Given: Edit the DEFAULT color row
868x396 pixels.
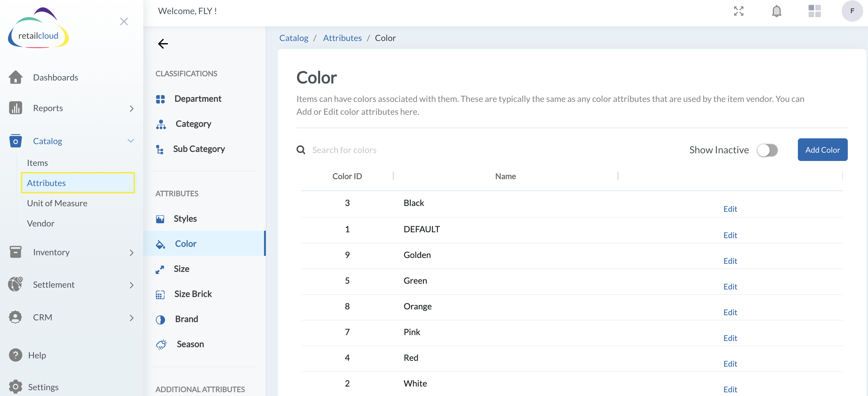Looking at the screenshot, I should (x=730, y=235).
